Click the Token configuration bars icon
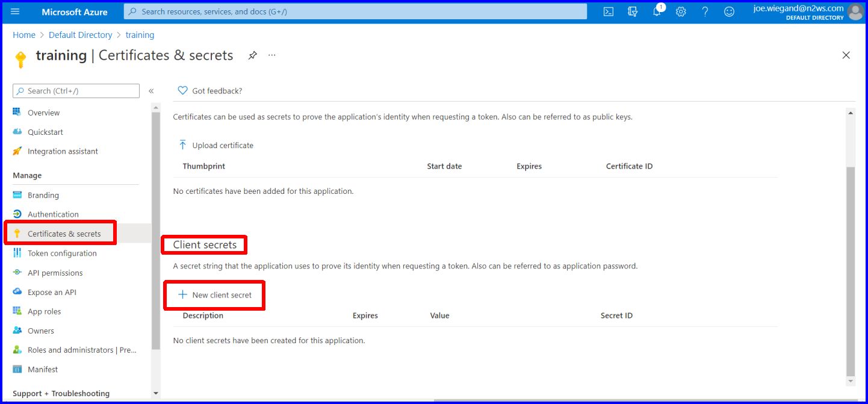 [17, 253]
